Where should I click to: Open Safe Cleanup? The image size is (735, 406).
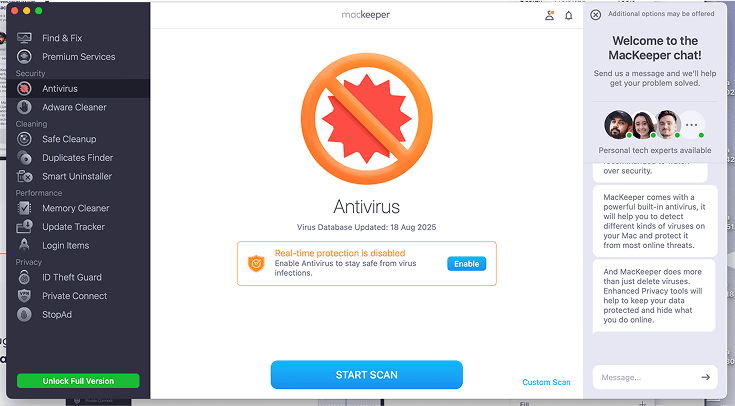(69, 139)
